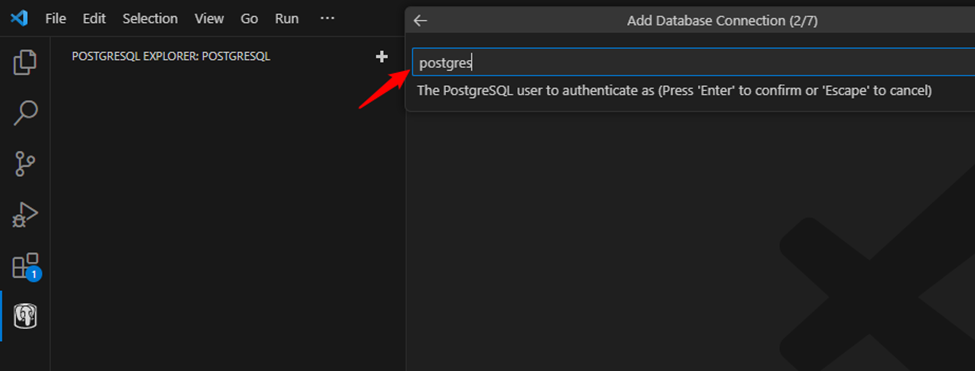The height and width of the screenshot is (371, 975).
Task: Expand the menu bar overflow ellipsis
Action: 327,19
